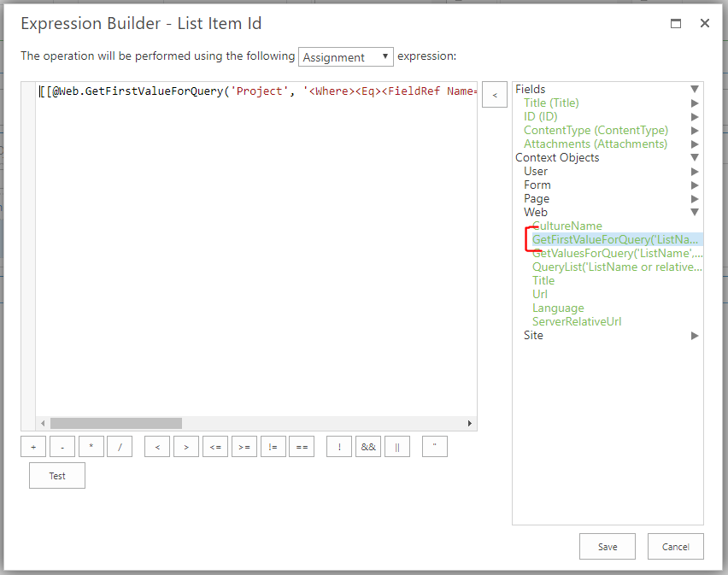This screenshot has height=575, width=728.
Task: Save the expression
Action: point(608,547)
